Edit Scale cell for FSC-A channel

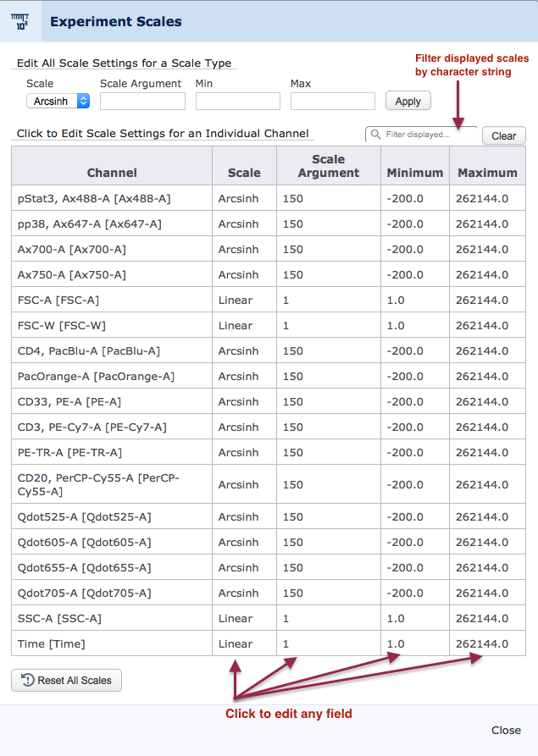click(244, 300)
